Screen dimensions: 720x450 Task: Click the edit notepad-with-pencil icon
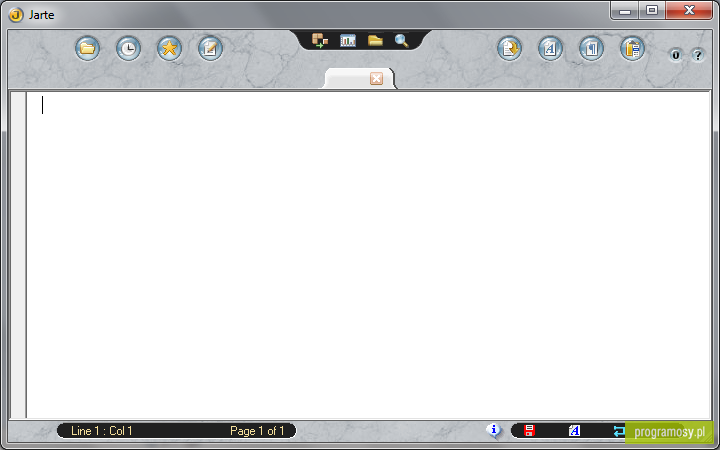pos(210,48)
